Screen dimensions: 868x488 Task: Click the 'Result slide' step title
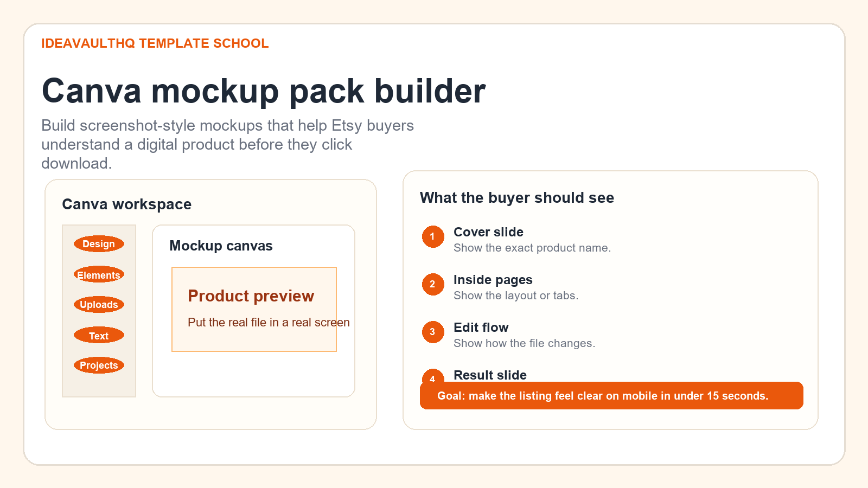tap(490, 375)
